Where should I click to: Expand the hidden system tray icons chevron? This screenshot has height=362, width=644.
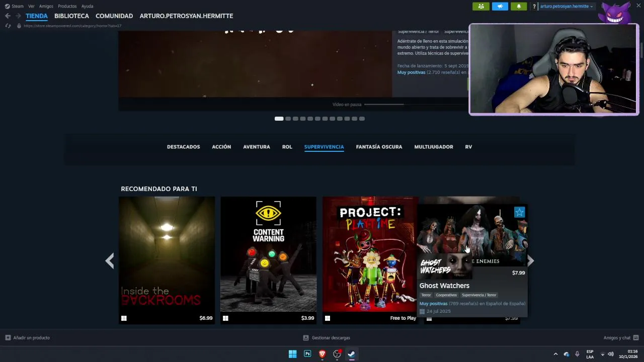pyautogui.click(x=555, y=354)
